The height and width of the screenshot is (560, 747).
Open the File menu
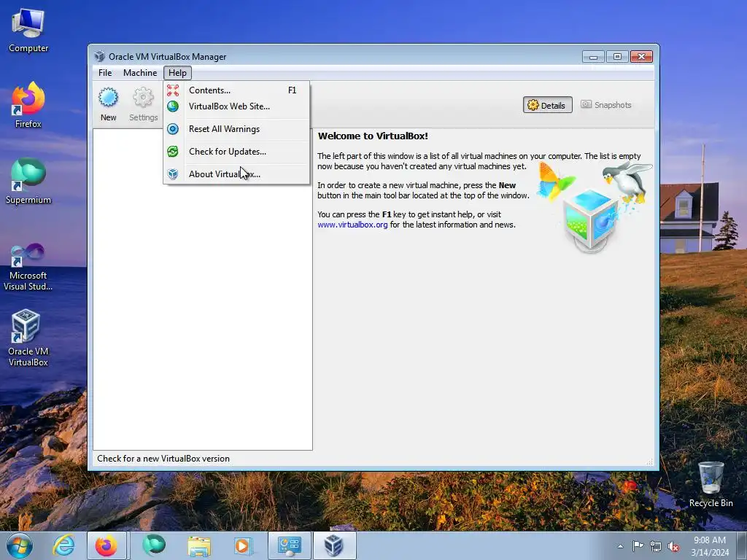(x=105, y=73)
